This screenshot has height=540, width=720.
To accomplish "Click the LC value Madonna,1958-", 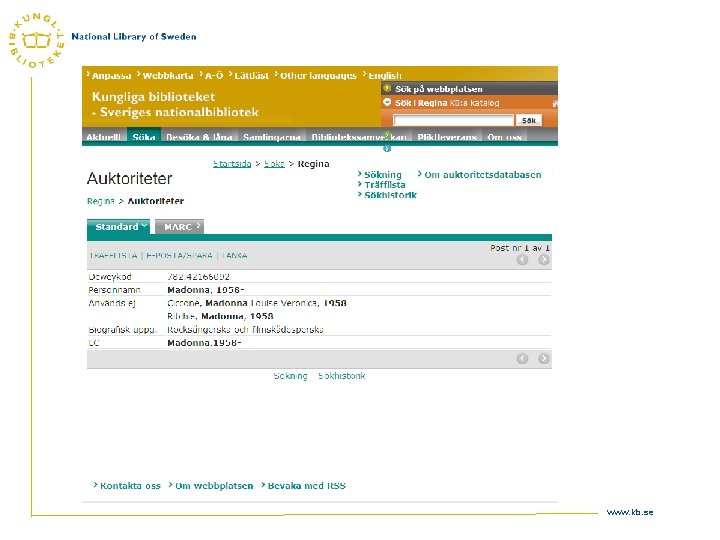I will pos(204,343).
